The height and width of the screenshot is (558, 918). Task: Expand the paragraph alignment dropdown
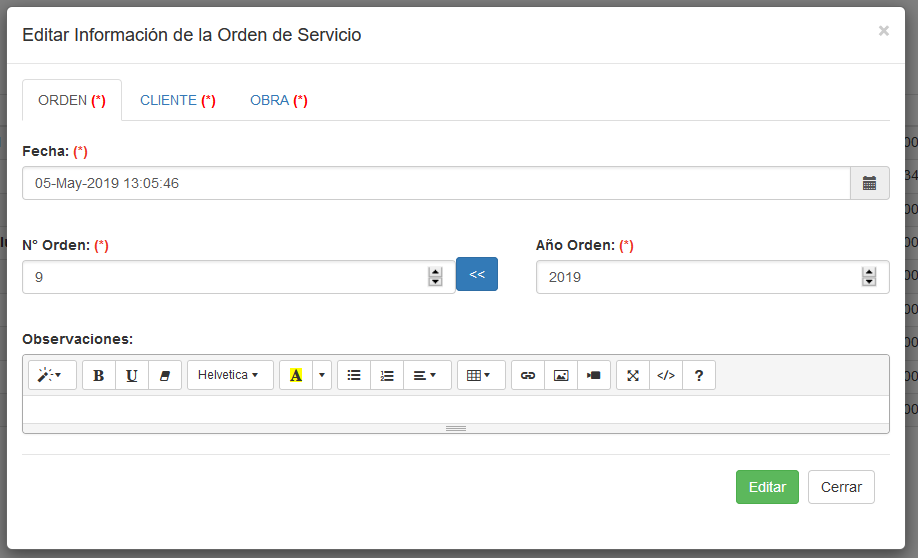coord(426,375)
